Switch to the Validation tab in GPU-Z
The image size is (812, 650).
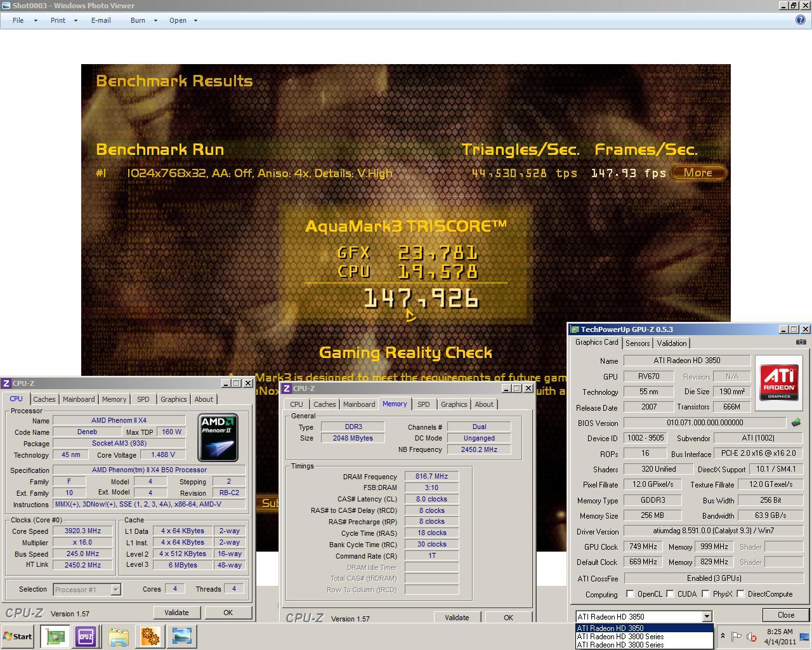671,343
